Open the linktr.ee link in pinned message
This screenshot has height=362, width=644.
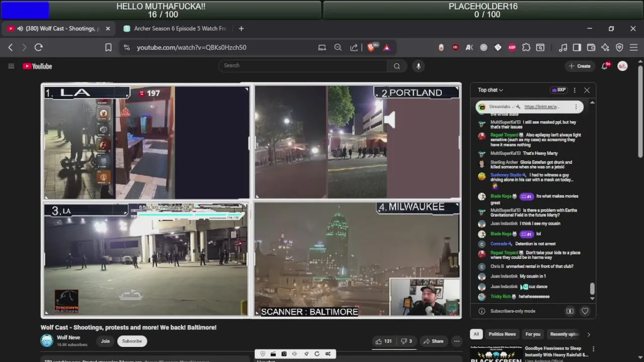[542, 107]
